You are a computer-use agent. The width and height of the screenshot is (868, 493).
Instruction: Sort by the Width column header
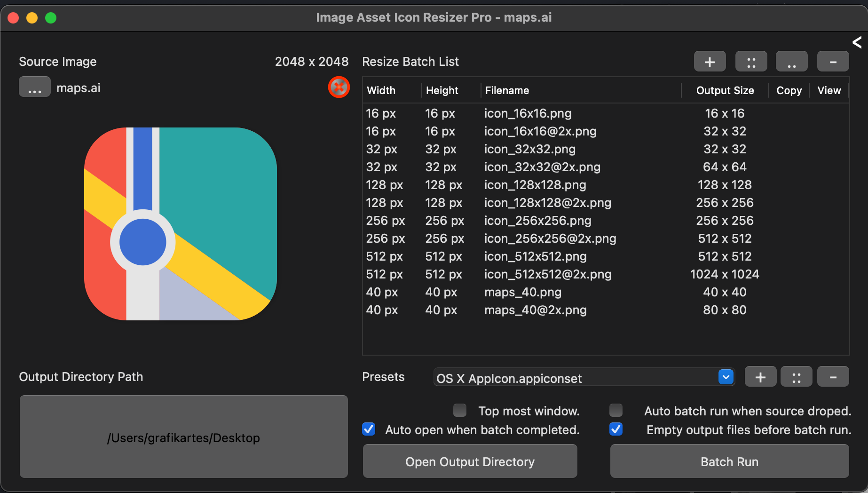(x=392, y=90)
